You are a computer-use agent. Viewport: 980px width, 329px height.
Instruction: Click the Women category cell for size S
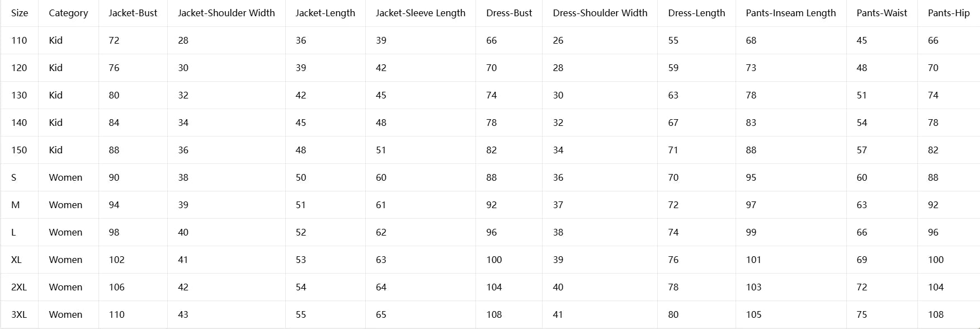[68, 177]
